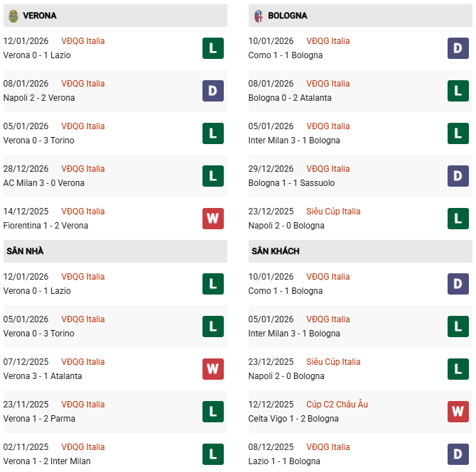This screenshot has width=476, height=472.
Task: Click the Bologna club crest icon
Action: tap(259, 16)
